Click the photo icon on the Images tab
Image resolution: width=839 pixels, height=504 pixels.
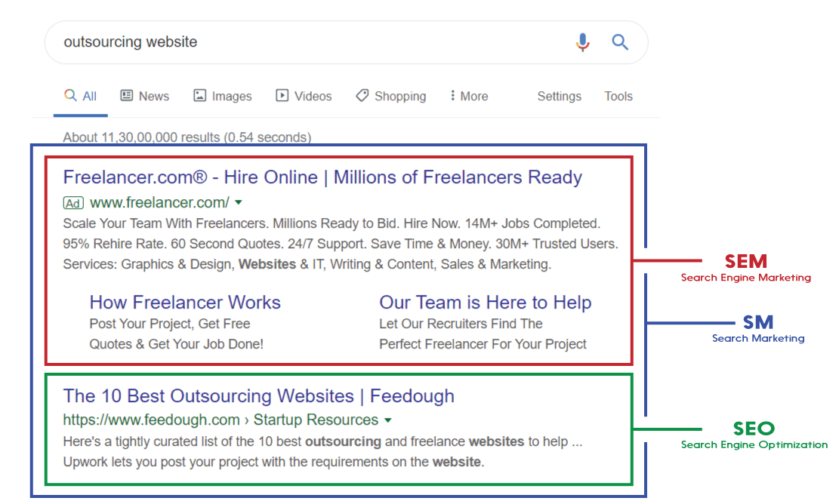(x=199, y=96)
